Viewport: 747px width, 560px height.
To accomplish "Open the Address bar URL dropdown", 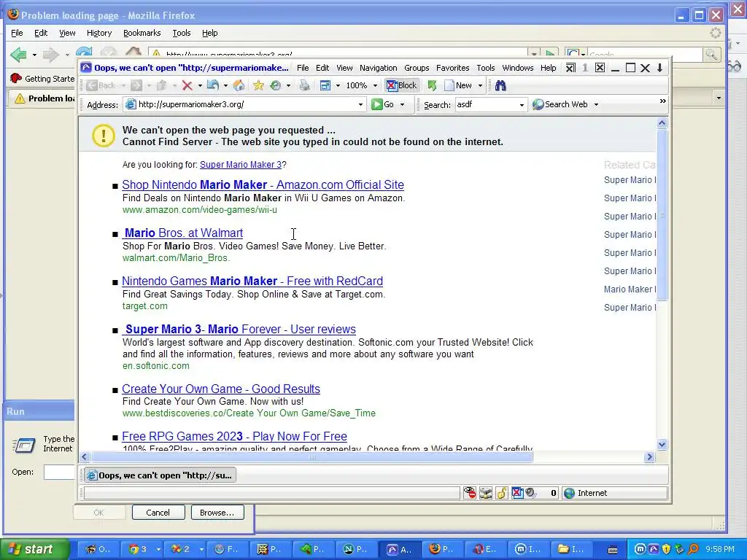I will point(360,105).
